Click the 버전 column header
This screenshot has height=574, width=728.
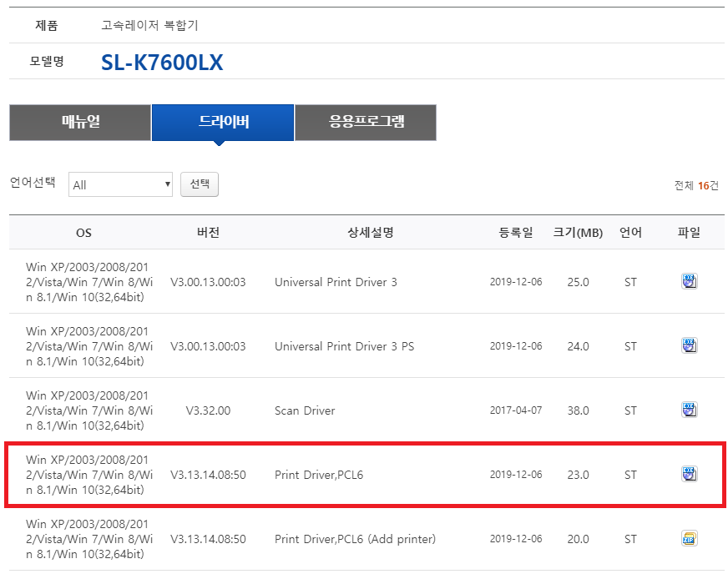point(208,232)
